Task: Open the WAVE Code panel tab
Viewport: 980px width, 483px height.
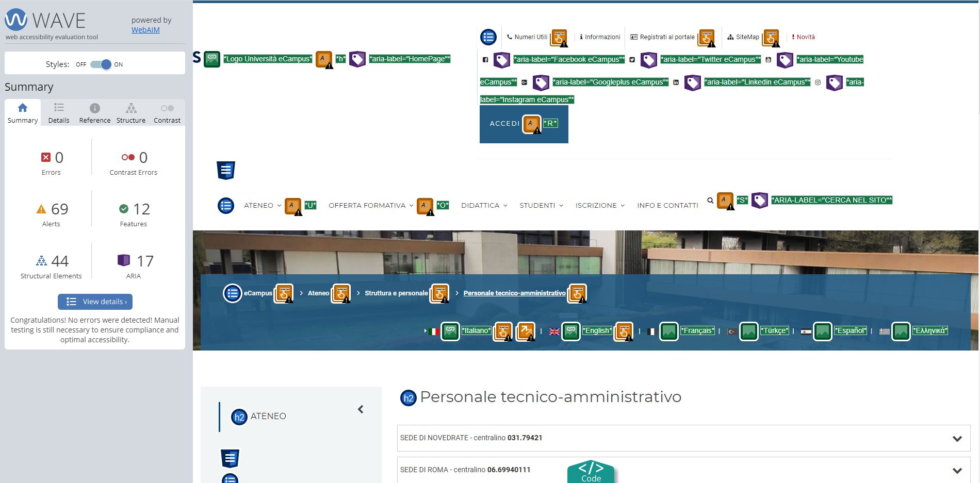Action: tap(591, 472)
